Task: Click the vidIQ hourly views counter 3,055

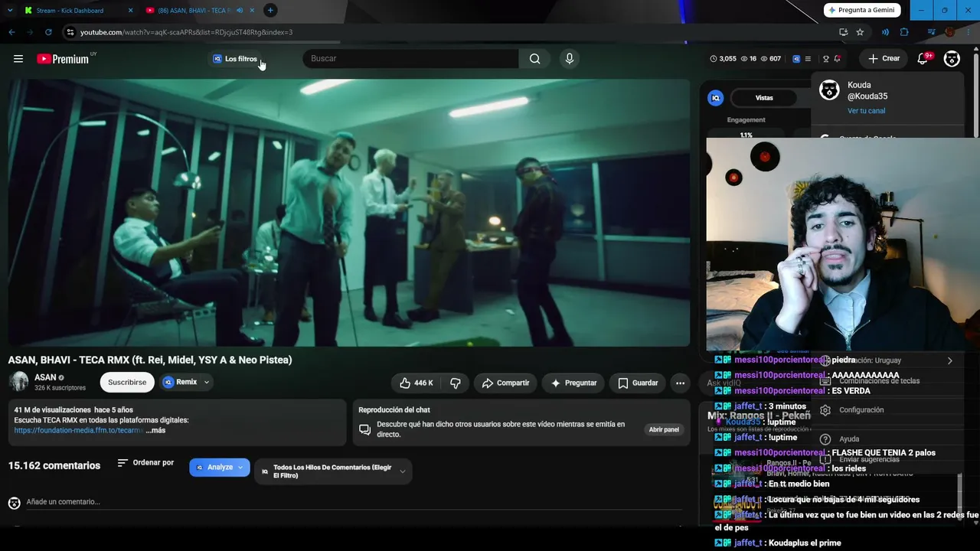Action: [723, 59]
